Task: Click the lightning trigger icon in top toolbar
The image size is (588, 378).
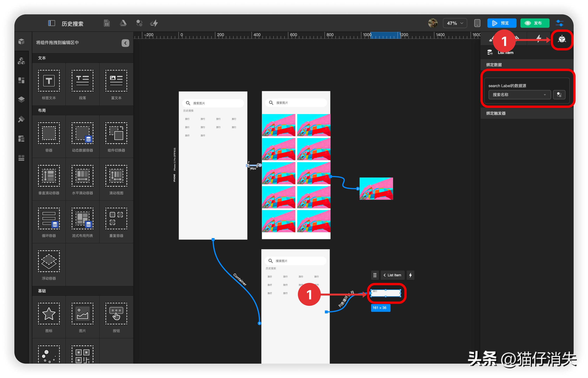Action: click(x=154, y=23)
